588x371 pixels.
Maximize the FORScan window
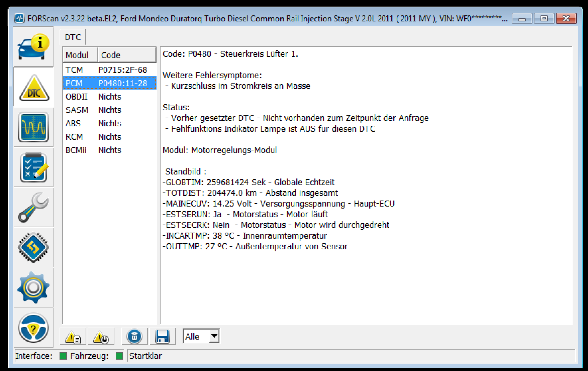pyautogui.click(x=544, y=18)
